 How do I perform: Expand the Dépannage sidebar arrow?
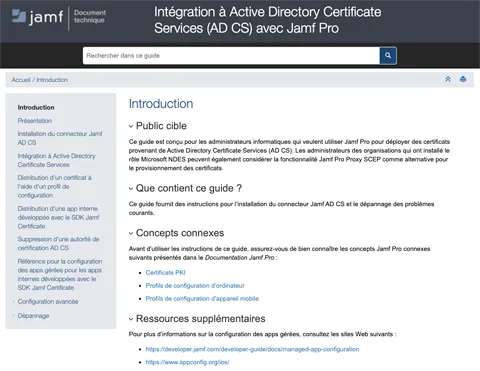point(14,316)
